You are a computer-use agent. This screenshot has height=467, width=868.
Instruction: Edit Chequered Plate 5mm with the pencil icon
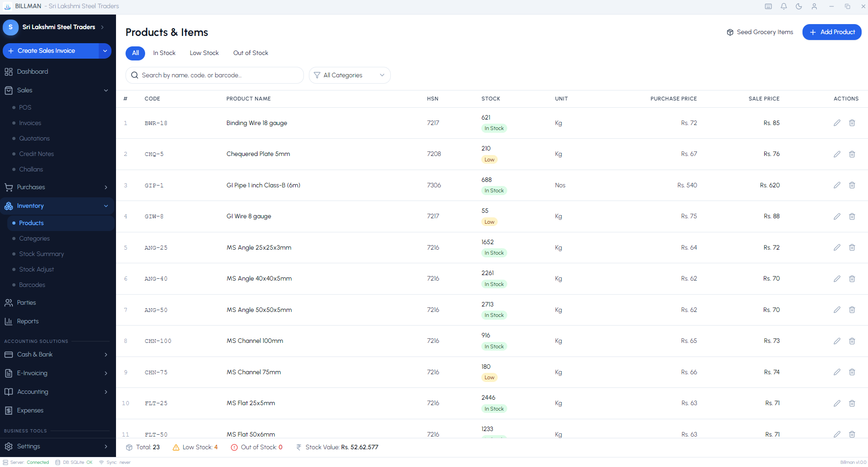[x=837, y=154]
